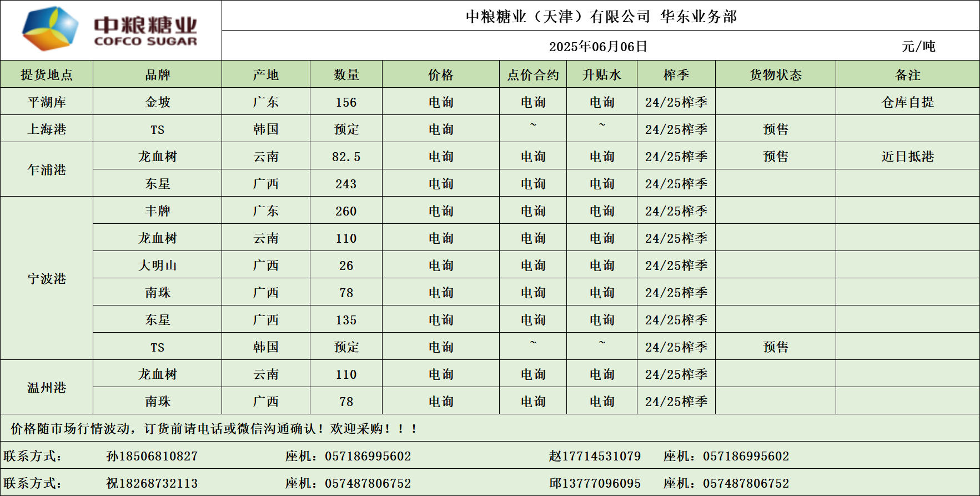Screen dimensions: 980x496
Task: Click 东星 in the 243 quantity row
Action: (158, 183)
